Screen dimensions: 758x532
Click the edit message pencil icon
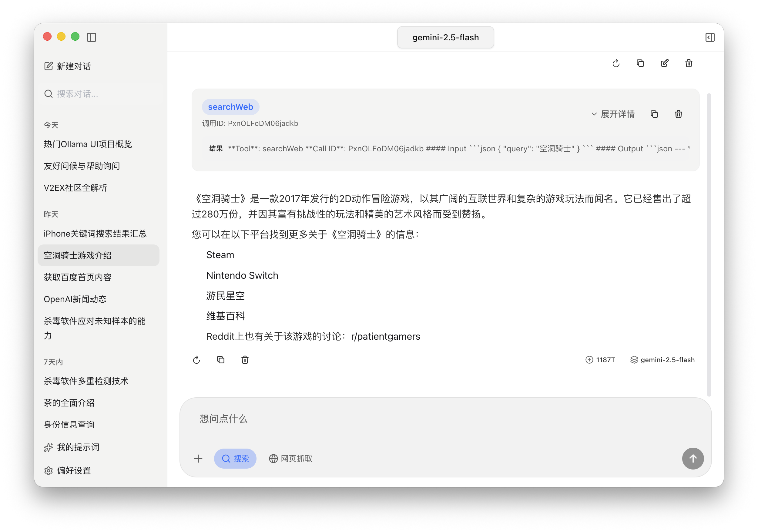(x=664, y=63)
